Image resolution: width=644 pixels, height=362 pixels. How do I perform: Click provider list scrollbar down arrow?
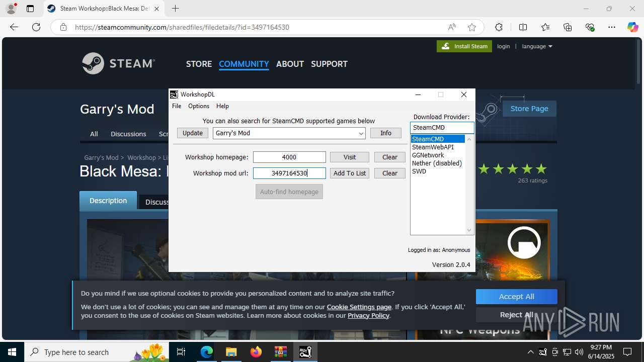[469, 230]
